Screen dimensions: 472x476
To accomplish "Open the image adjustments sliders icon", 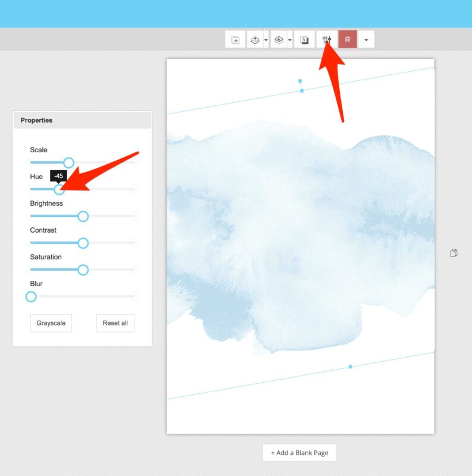I will tap(327, 40).
